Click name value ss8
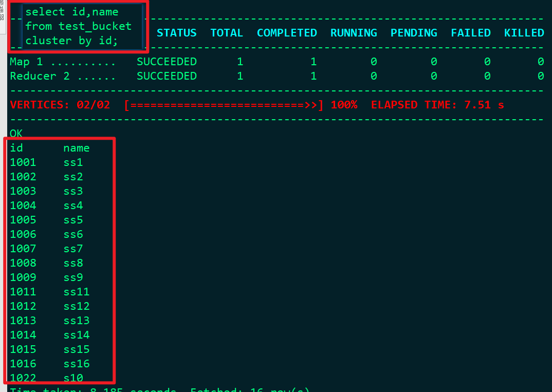Image resolution: width=552 pixels, height=392 pixels. (x=73, y=263)
